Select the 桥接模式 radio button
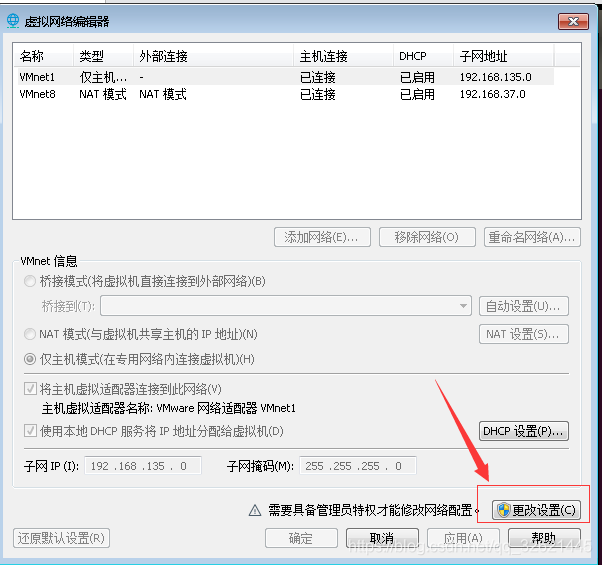602x565 pixels. tap(30, 281)
